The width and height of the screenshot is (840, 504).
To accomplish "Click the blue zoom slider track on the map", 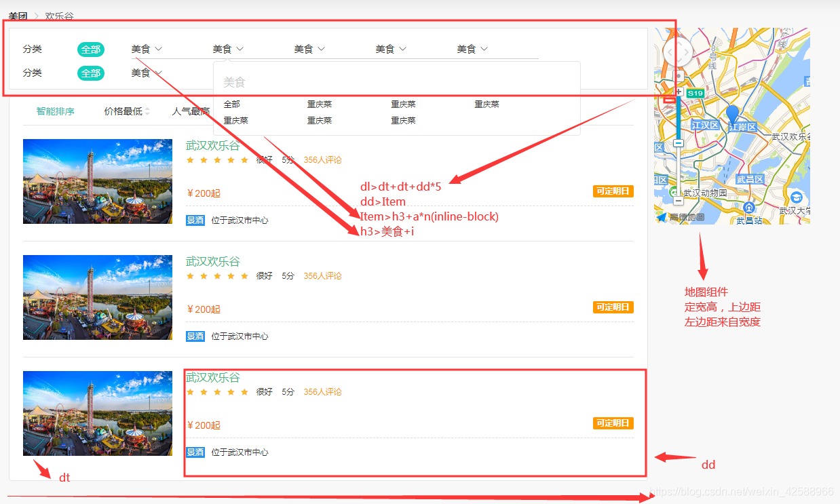I will pyautogui.click(x=678, y=119).
